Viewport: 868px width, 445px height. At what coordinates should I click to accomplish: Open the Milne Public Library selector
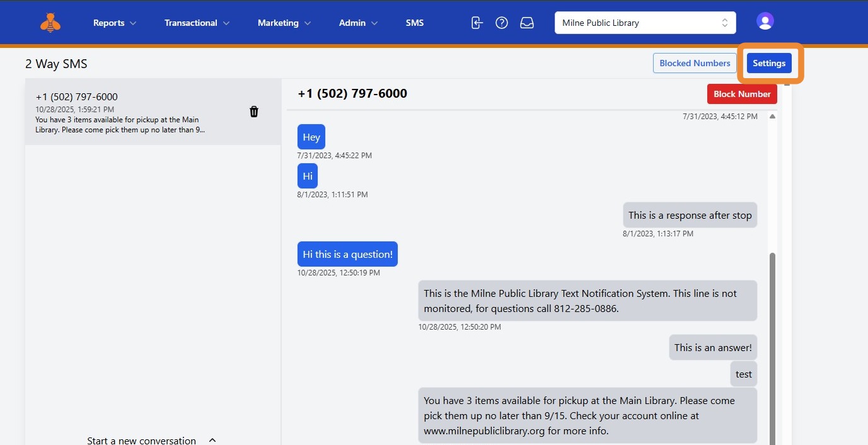[x=645, y=23]
